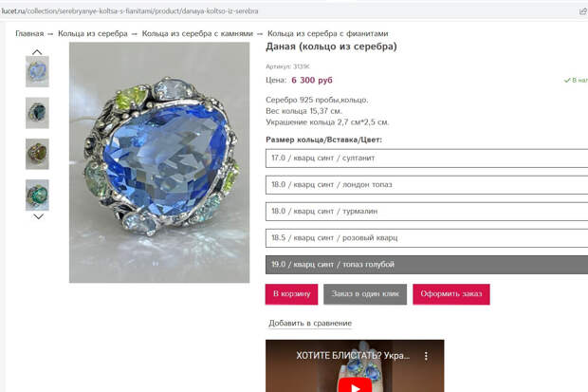Click the Добавить в сравнение link

[310, 324]
